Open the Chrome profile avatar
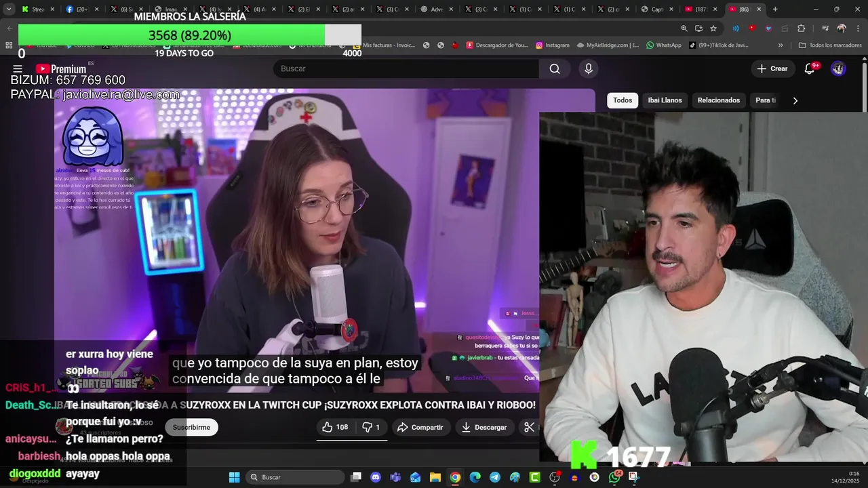The image size is (868, 488). click(x=842, y=28)
